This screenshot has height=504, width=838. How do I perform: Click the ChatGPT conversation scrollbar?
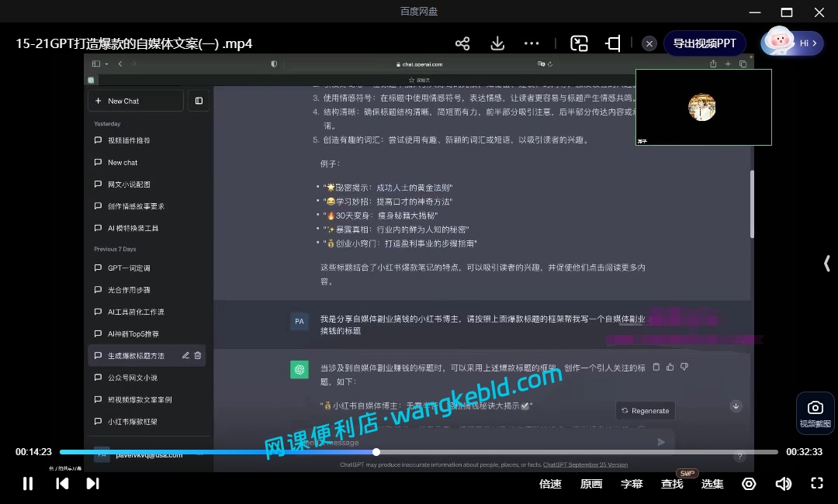[x=752, y=204]
